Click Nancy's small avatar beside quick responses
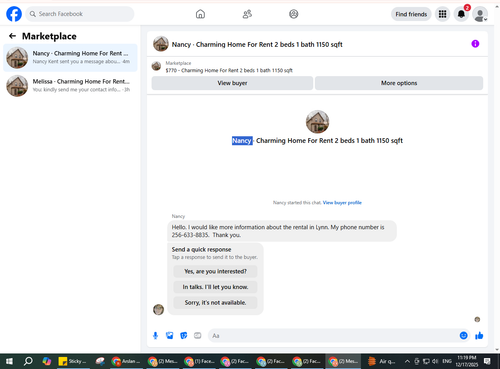500x369 pixels. coord(158,309)
